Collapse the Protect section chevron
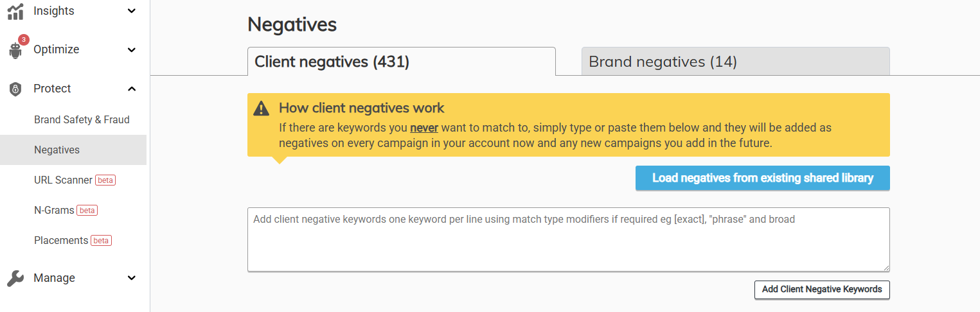Image resolution: width=980 pixels, height=312 pixels. click(x=132, y=89)
